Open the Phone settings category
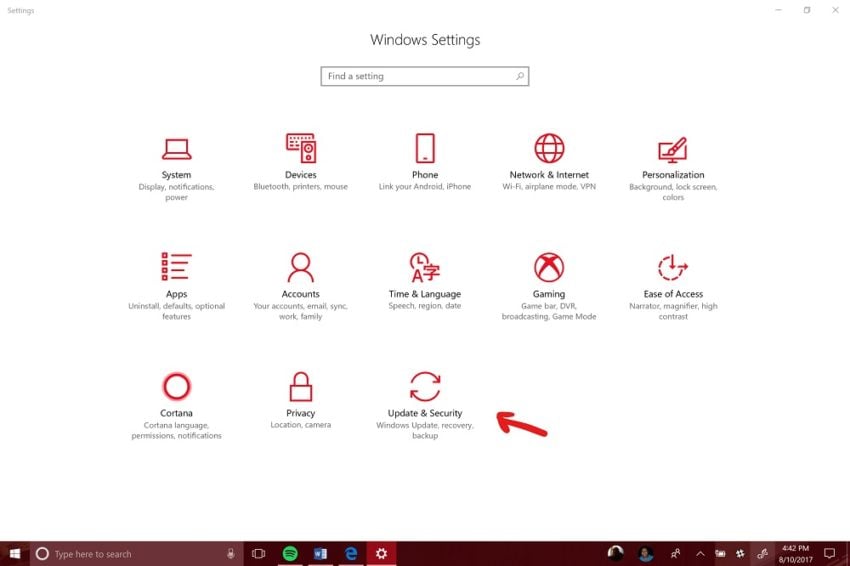Image resolution: width=850 pixels, height=566 pixels. coord(425,163)
